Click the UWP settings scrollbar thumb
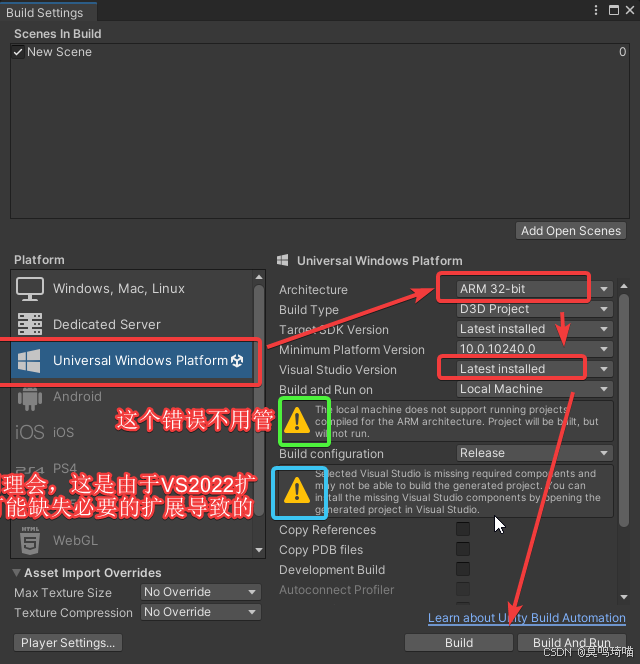The image size is (640, 664). click(x=623, y=410)
